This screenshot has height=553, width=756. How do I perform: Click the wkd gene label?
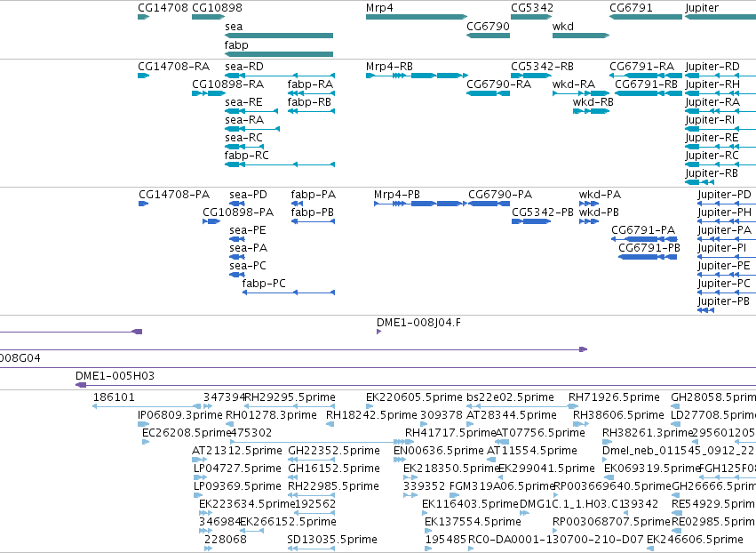563,27
